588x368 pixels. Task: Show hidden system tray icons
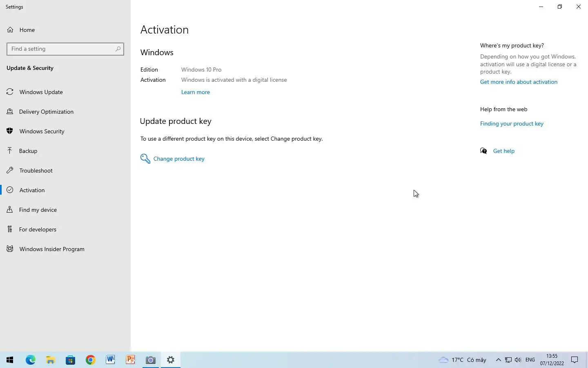click(x=498, y=360)
